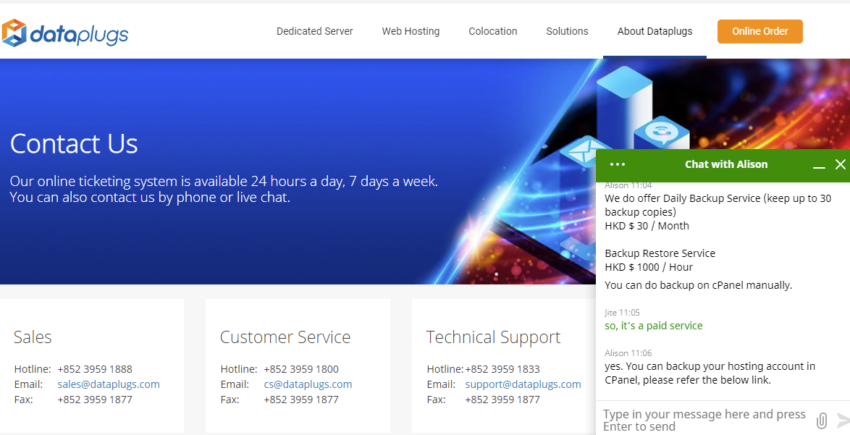Click the Customer Service section heading
The width and height of the screenshot is (850, 435).
(285, 337)
